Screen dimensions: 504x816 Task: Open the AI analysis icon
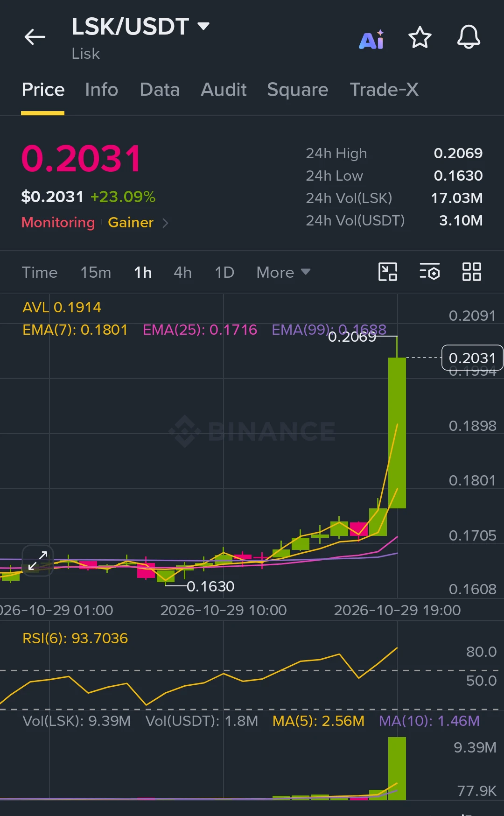(x=371, y=39)
